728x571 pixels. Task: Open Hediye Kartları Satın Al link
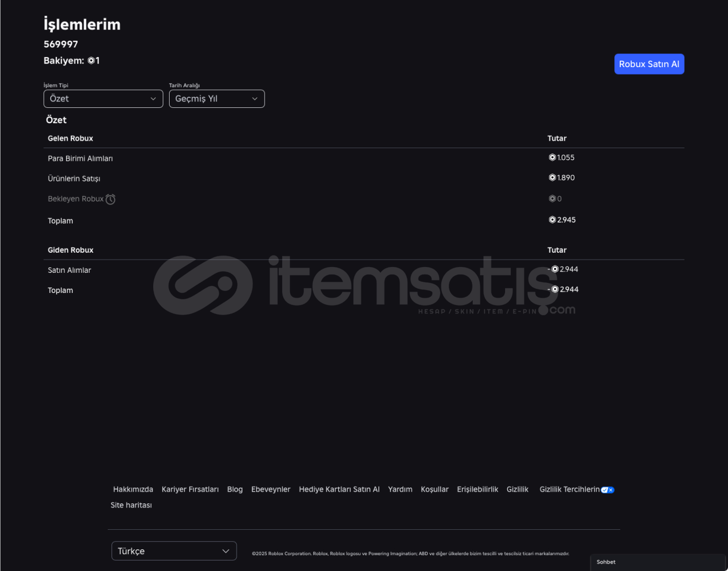pyautogui.click(x=339, y=490)
